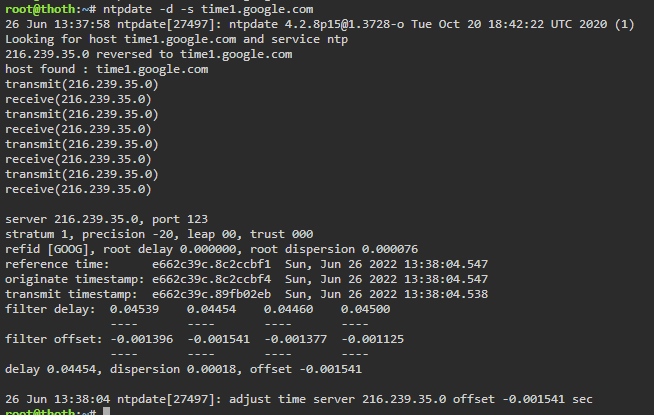Screen dimensions: 654x415
Task: Click the 'server 216.239.35.0, port 123' line
Action: (x=106, y=219)
